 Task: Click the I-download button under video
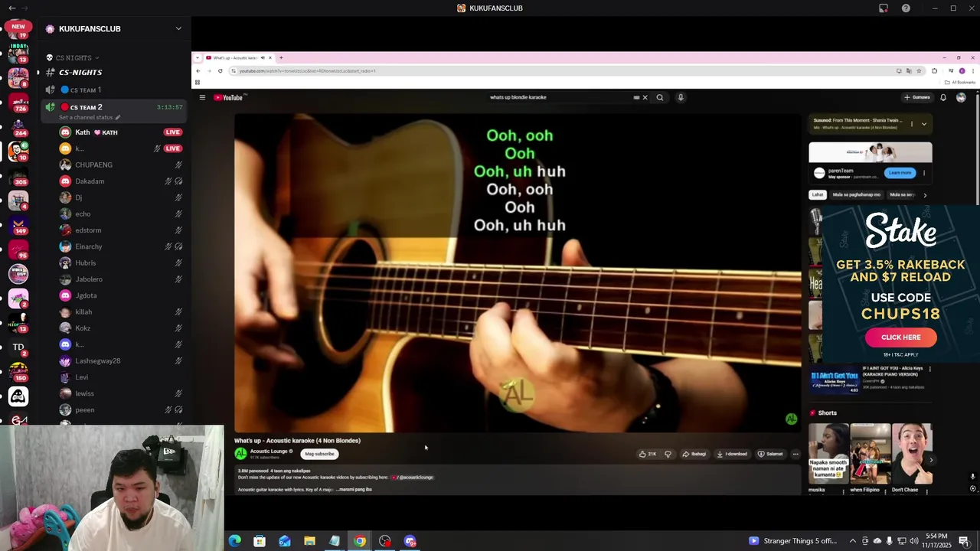point(732,454)
